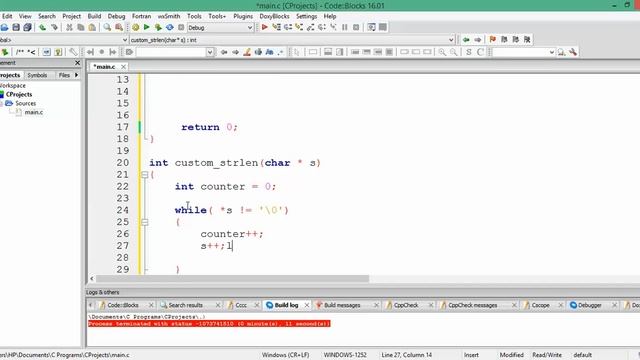Go to next bookmark icon
The height and width of the screenshot is (360, 640).
click(x=516, y=40)
